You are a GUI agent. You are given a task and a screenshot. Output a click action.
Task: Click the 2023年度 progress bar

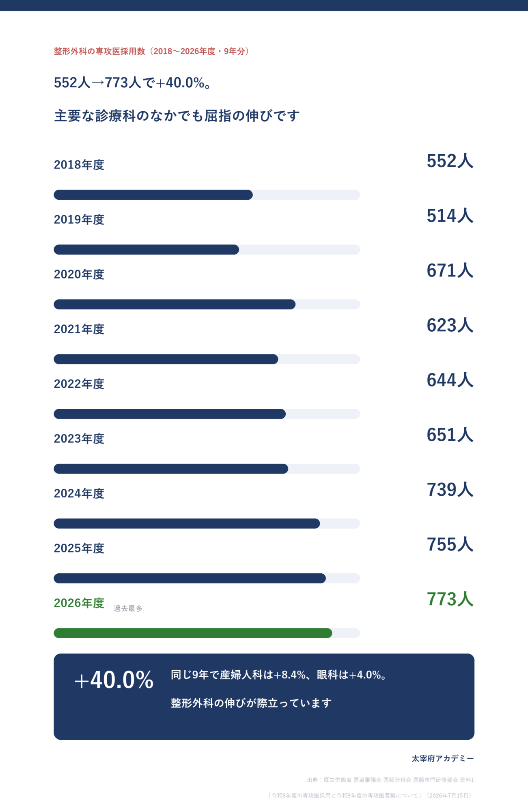click(x=207, y=469)
